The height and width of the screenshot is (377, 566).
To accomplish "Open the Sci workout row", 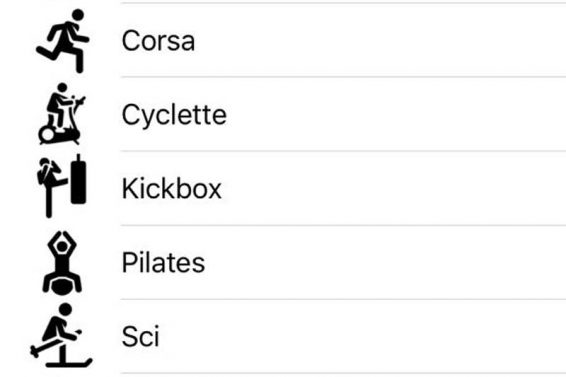I will 283,336.
